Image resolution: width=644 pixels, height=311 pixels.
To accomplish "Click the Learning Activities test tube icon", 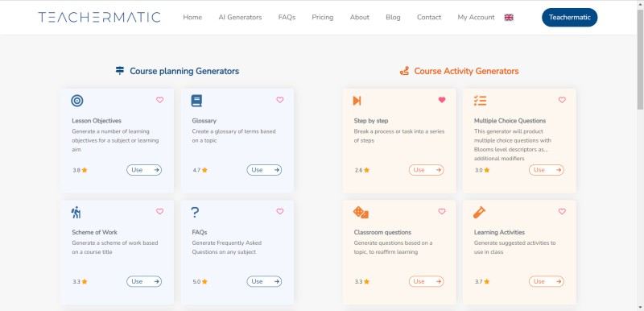I will (479, 213).
